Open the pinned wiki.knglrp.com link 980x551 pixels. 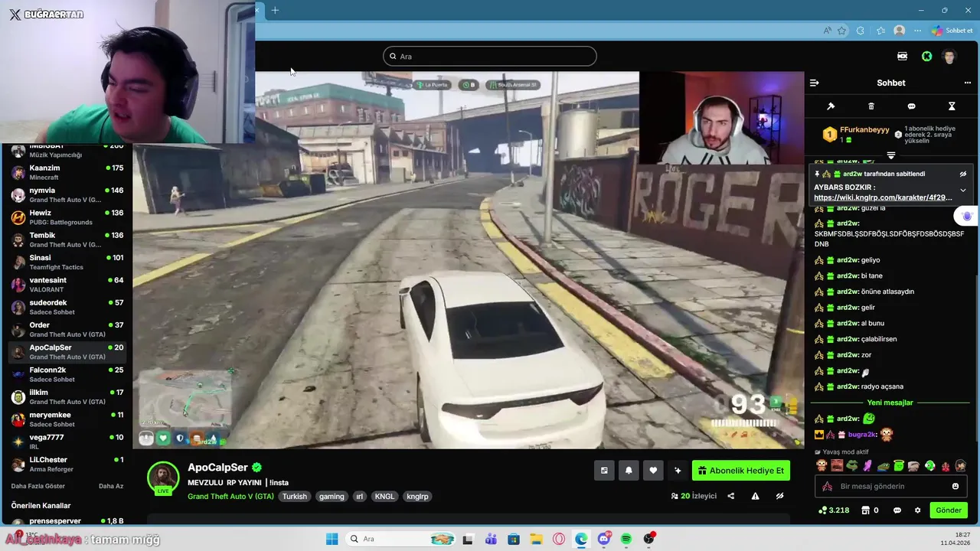(883, 197)
